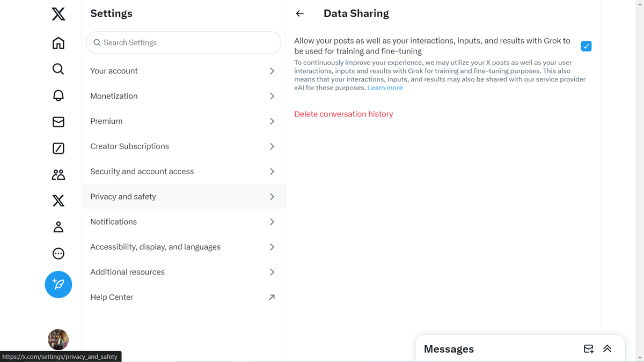Expand the Your account settings section
644x362 pixels.
tap(183, 71)
